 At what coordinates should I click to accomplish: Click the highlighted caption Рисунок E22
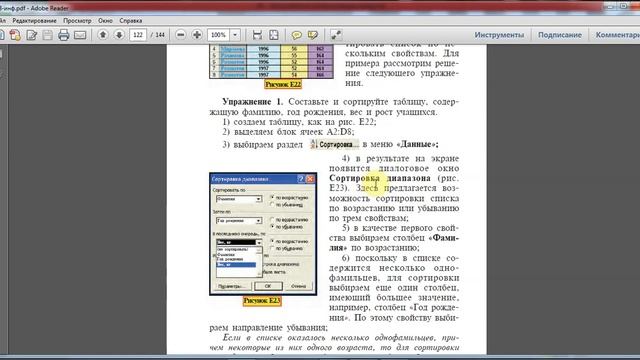283,84
